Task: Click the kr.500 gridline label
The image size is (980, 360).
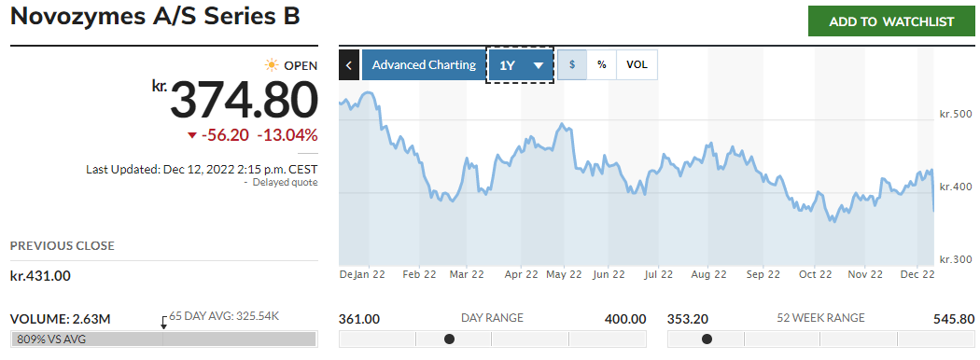Action: 957,114
